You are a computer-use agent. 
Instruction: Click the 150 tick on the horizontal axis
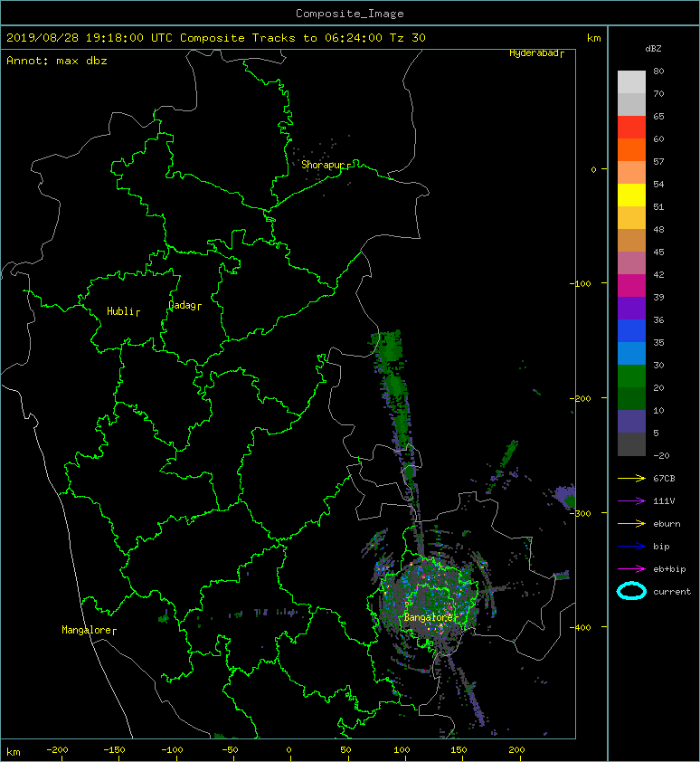[459, 750]
